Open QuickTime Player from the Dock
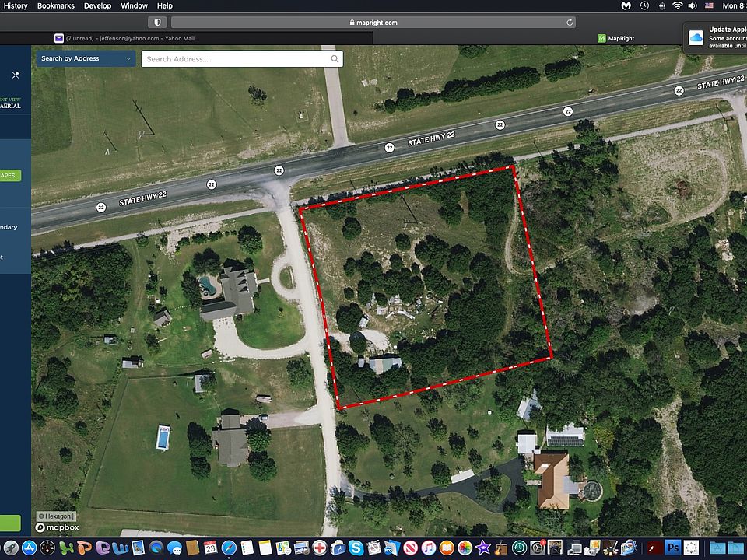The width and height of the screenshot is (747, 560). (x=156, y=548)
